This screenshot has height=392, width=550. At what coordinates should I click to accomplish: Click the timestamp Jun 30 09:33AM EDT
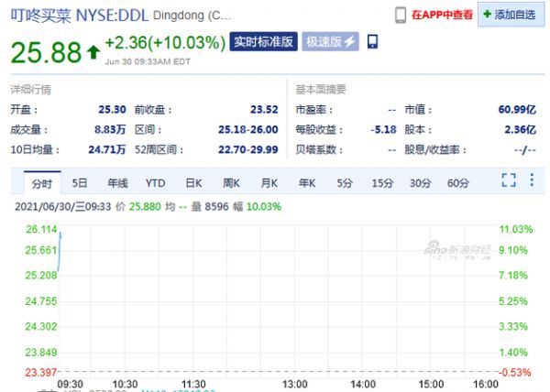point(148,61)
